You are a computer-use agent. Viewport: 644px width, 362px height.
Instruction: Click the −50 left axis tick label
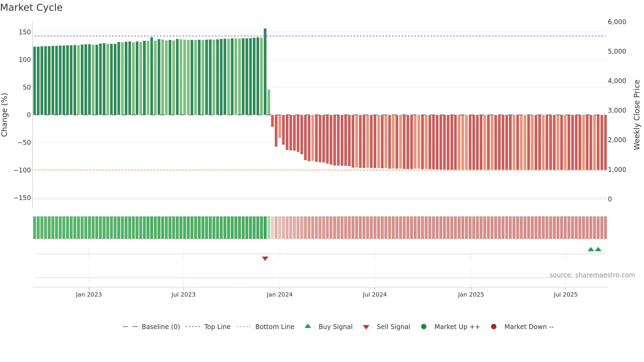(x=24, y=143)
